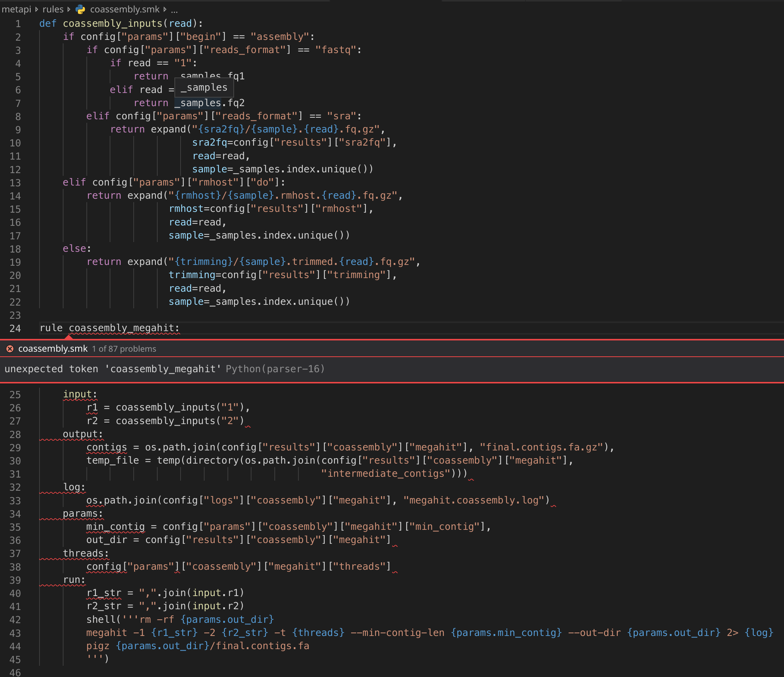Place cursor on 'coassembly_inputs' function definition

tap(114, 23)
